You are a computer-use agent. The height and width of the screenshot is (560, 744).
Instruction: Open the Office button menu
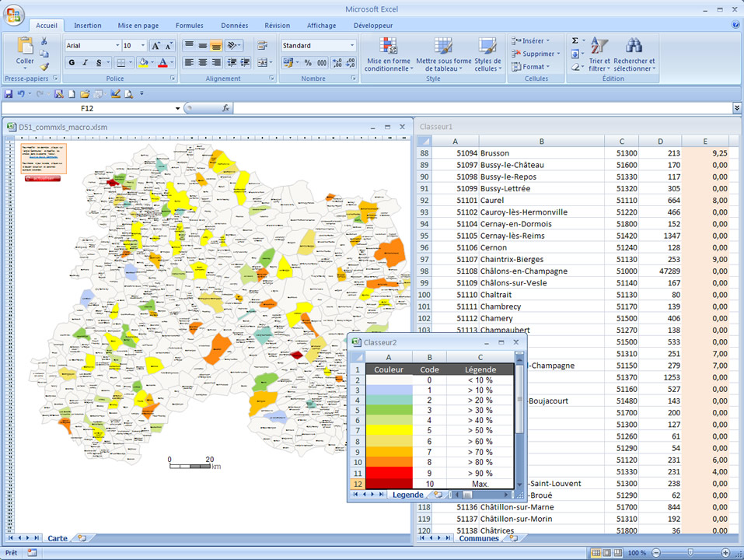click(13, 15)
